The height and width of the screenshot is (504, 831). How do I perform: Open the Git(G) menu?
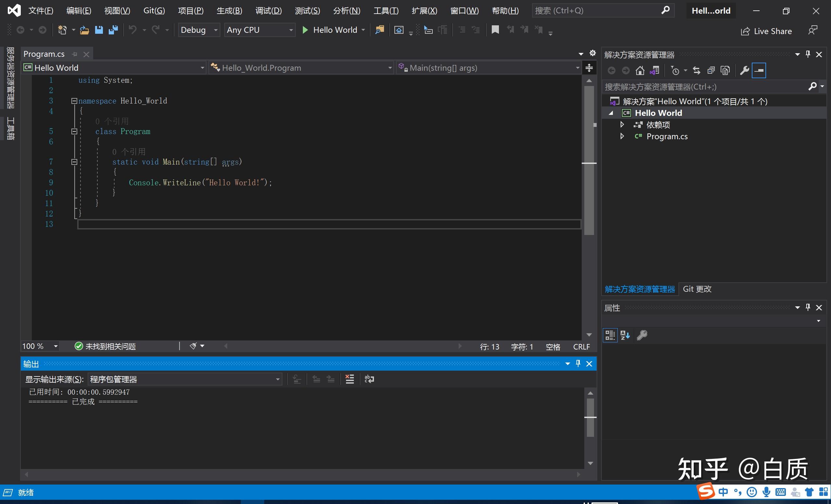point(154,11)
